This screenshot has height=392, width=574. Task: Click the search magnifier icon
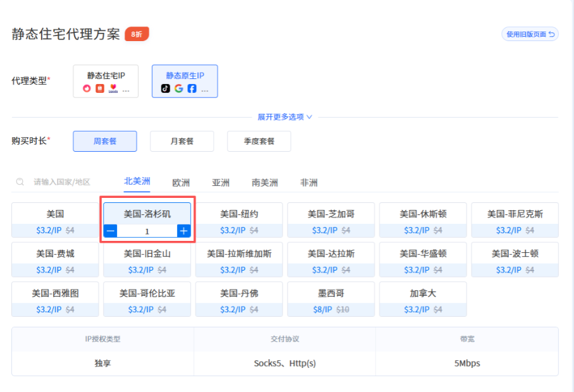(x=20, y=182)
